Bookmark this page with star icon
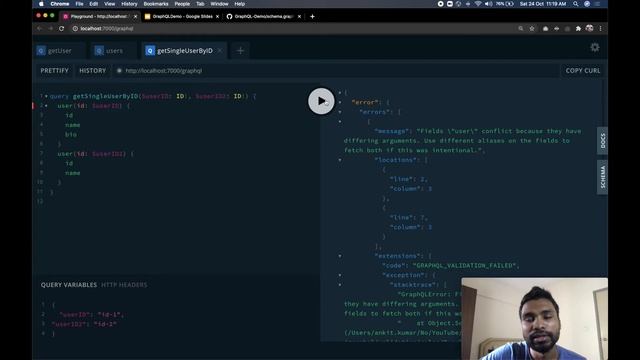The height and width of the screenshot is (360, 640). (x=532, y=29)
